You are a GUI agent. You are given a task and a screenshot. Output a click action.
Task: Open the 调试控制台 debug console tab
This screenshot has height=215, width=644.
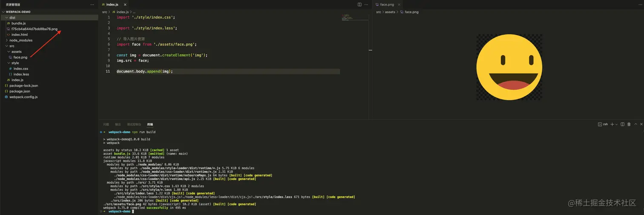(134, 124)
